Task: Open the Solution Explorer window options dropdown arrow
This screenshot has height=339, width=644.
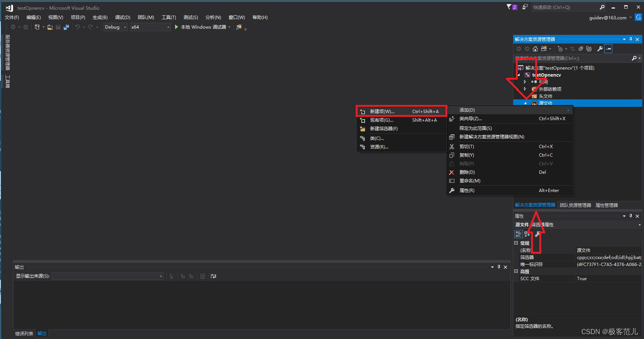Action: [x=624, y=39]
